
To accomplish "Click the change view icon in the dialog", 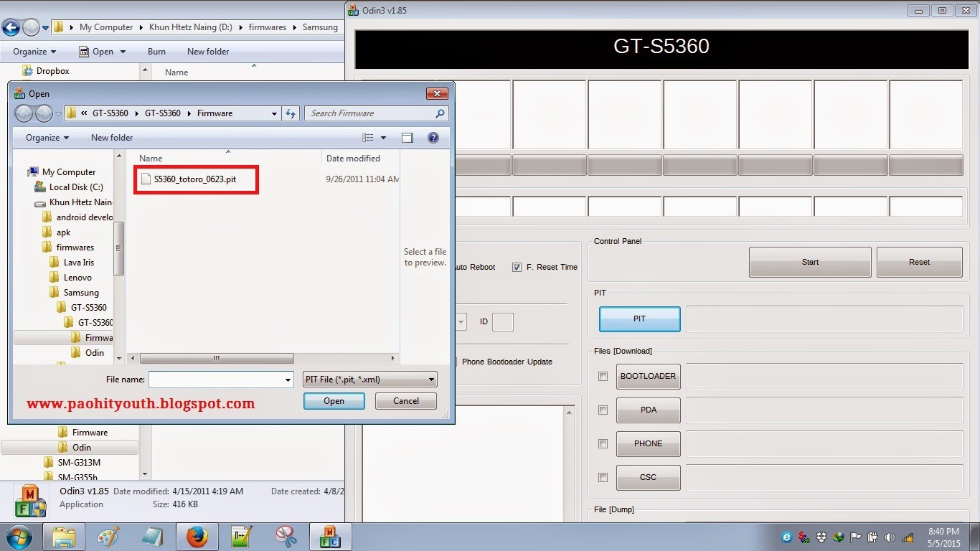I will [368, 138].
